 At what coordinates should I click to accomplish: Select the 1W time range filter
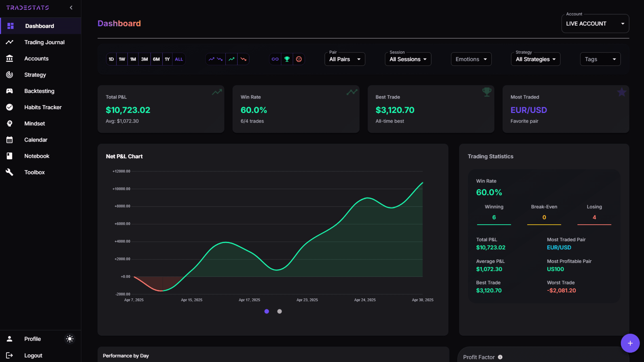(x=122, y=59)
